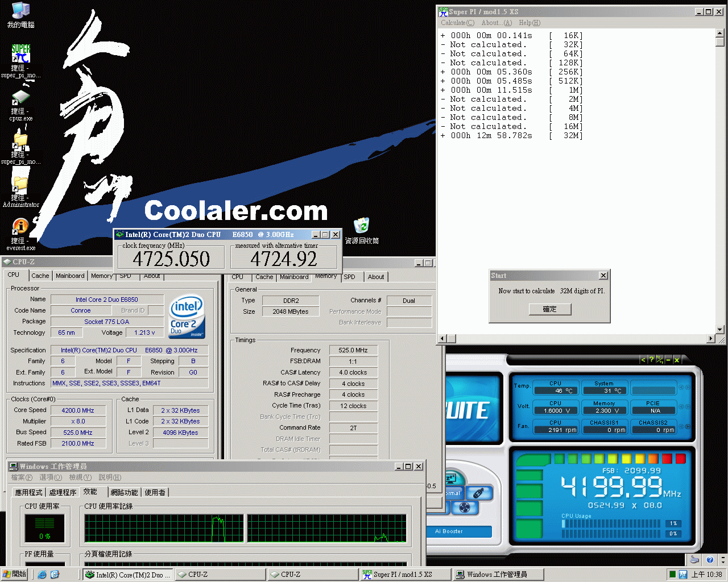Select SPD tab in right CPU-Z window
Screen dimensions: 728x582
click(x=350, y=277)
